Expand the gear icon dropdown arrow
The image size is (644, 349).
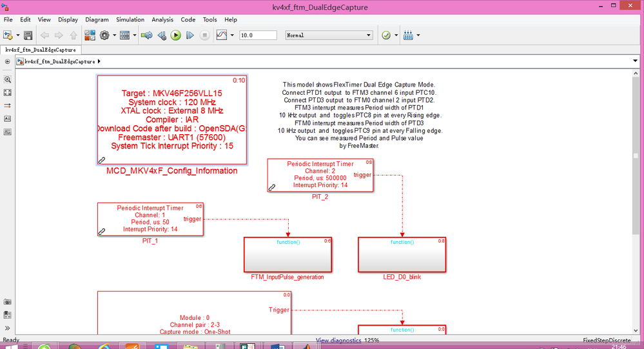point(114,35)
